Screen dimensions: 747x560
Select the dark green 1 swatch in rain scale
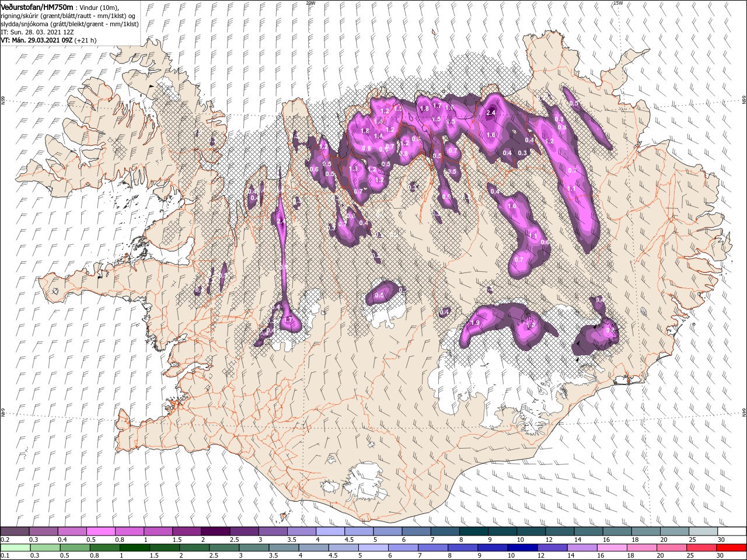tap(134, 547)
